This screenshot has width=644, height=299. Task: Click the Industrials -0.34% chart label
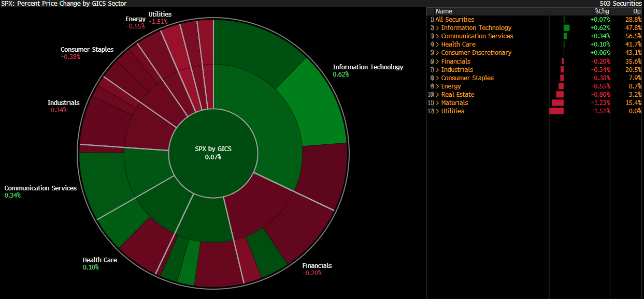click(63, 106)
